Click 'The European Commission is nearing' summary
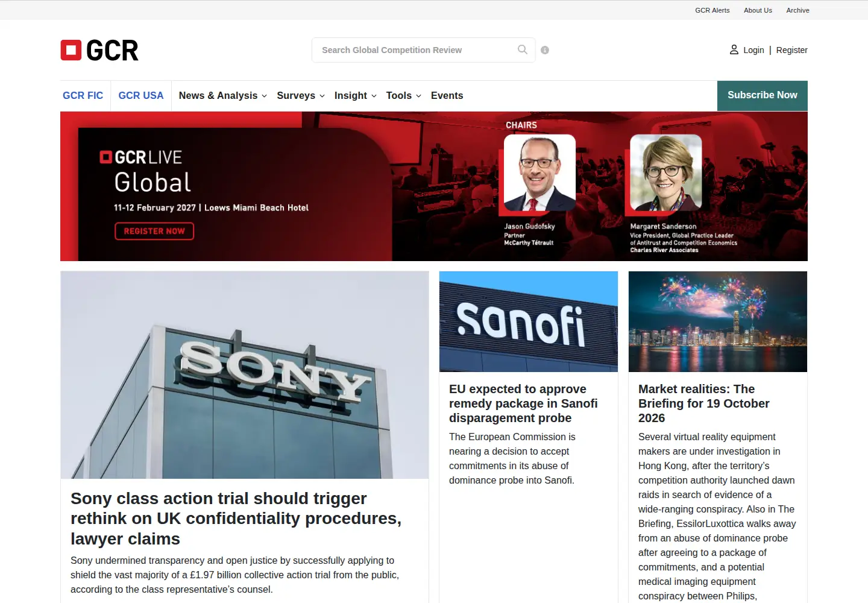 512,458
